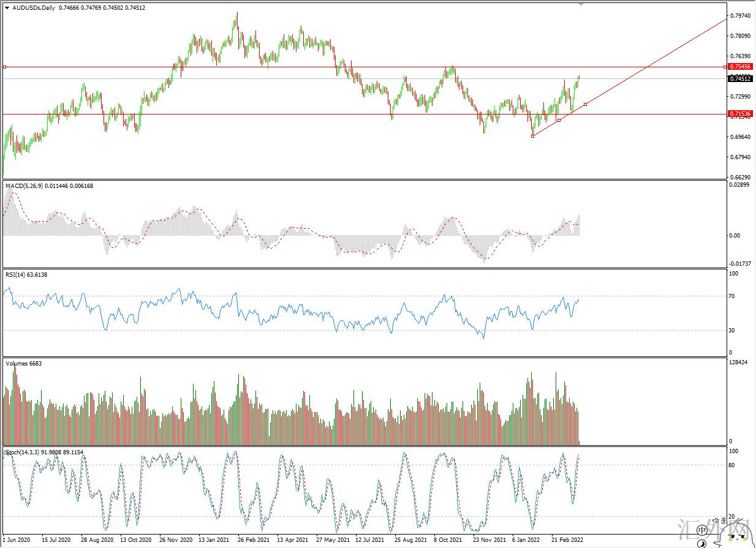
Task: Click the RSI(14) indicator label
Action: coord(17,275)
